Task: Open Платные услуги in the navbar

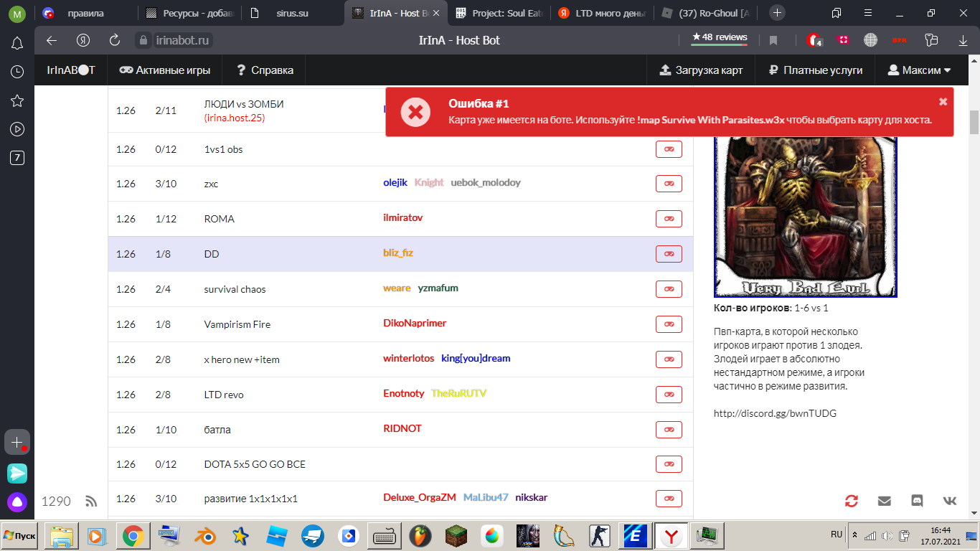Action: pos(815,70)
